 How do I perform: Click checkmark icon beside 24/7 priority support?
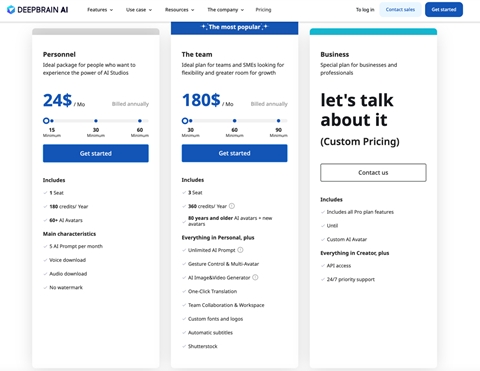click(x=323, y=279)
